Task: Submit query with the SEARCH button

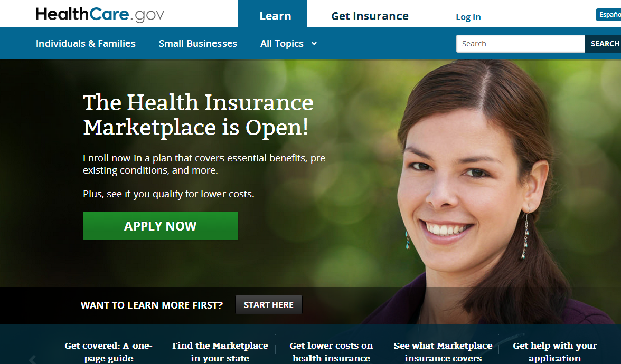Action: tap(603, 43)
